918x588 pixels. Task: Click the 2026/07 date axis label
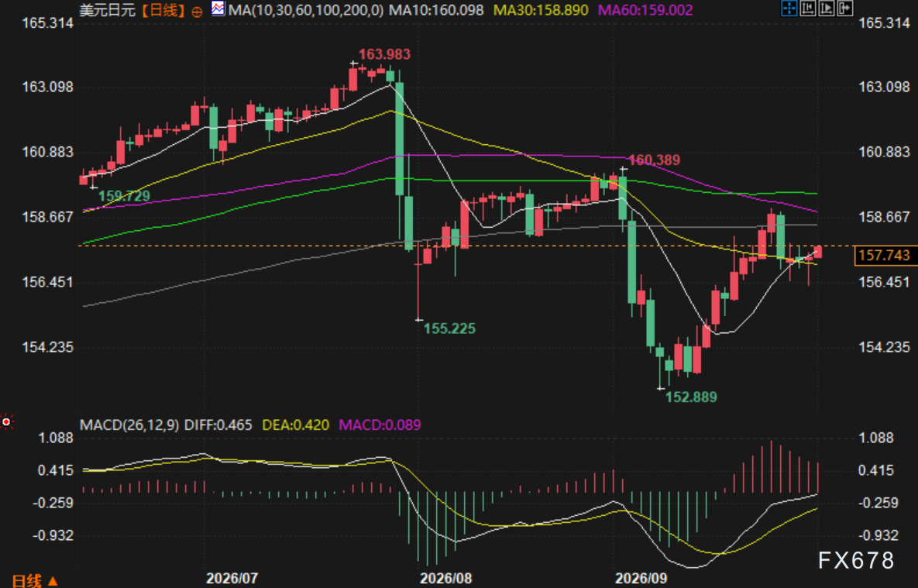(x=232, y=579)
